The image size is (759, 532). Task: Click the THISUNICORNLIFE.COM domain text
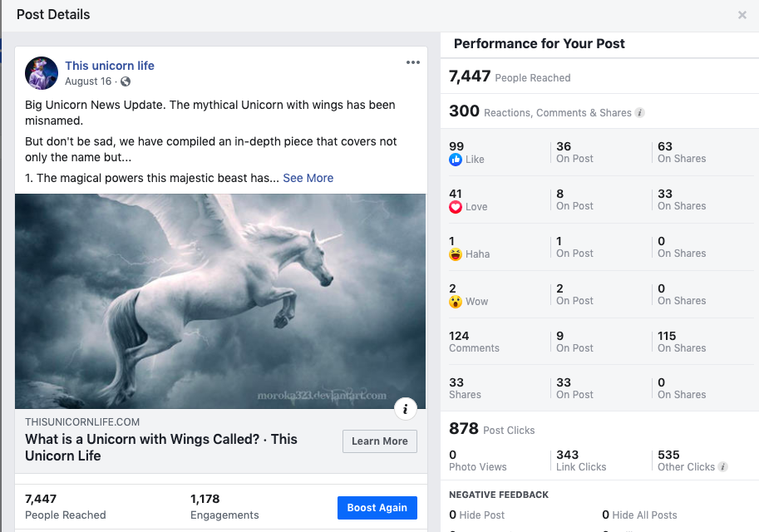(x=82, y=422)
